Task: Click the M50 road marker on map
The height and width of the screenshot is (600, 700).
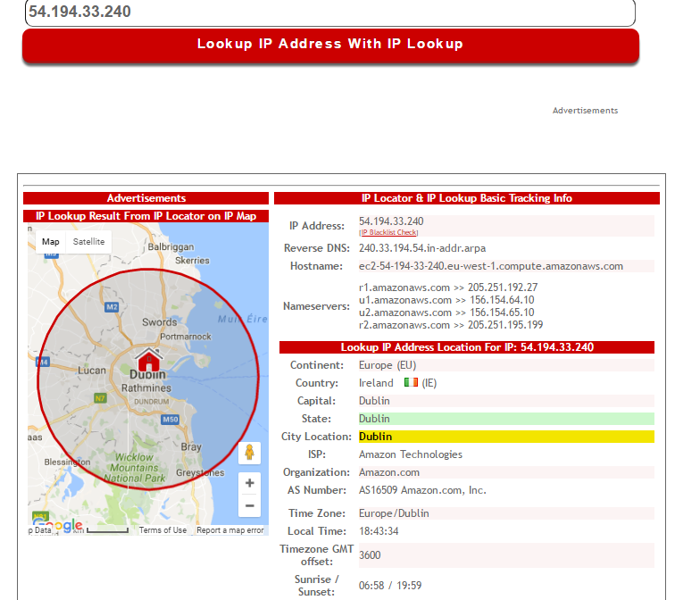Action: 170,420
